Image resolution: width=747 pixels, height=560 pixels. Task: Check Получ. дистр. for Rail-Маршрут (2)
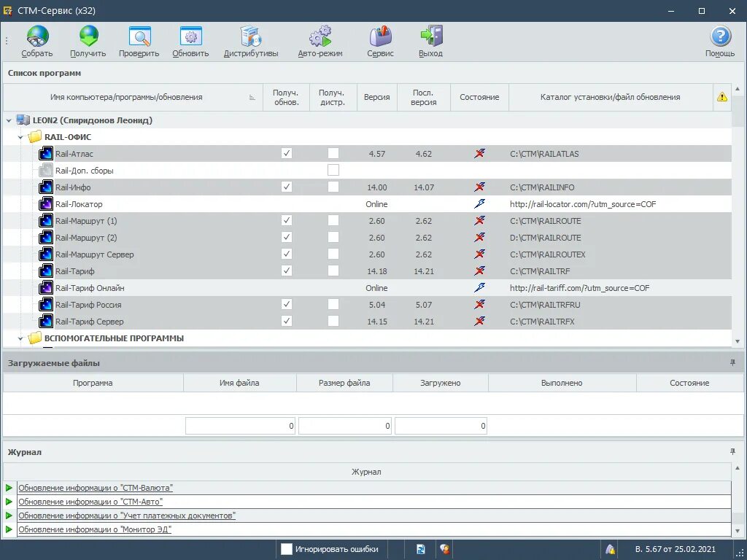coord(333,237)
